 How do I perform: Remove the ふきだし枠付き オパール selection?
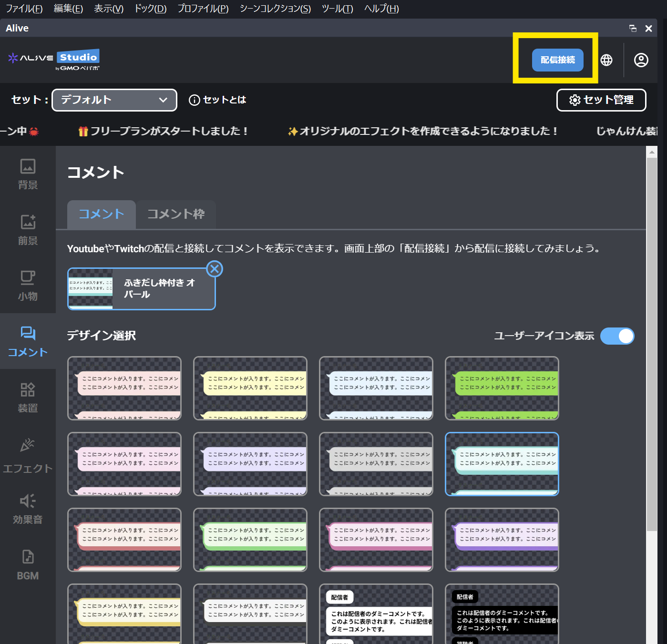click(215, 269)
